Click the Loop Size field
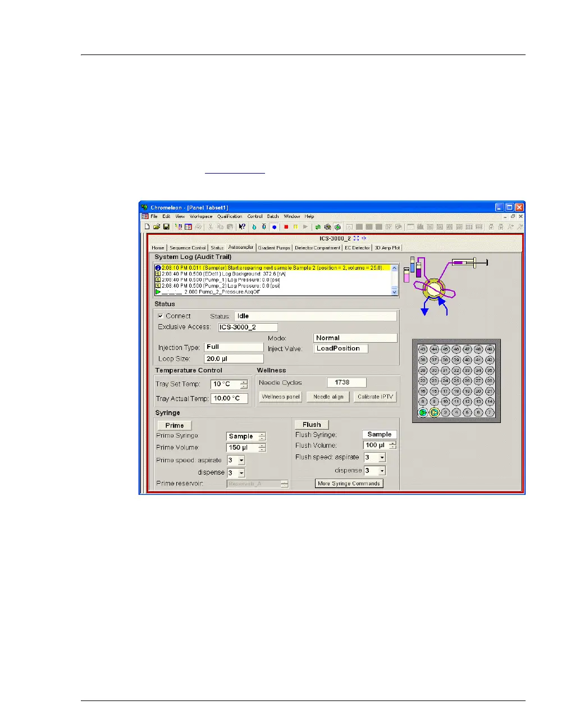566x728 pixels. (234, 359)
